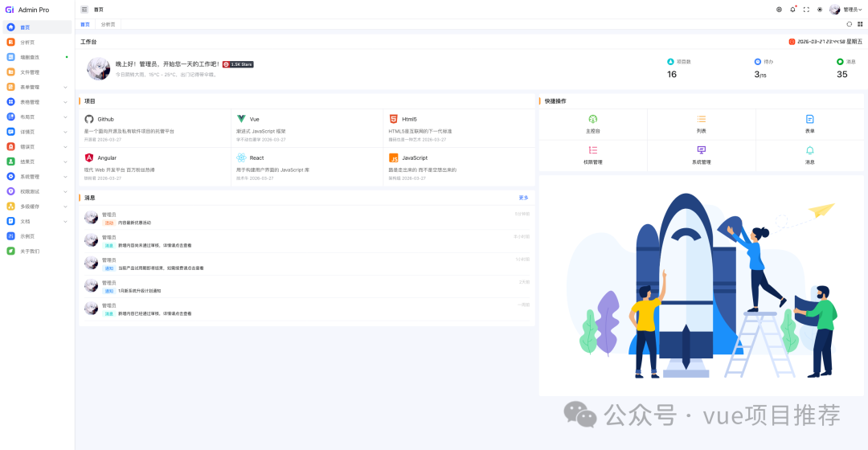Screen dimensions: 868x450
Task: Click the green 消息 statistic icon
Action: (840, 61)
